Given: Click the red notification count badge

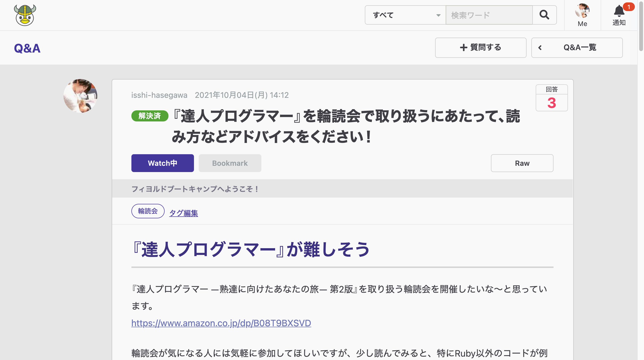Looking at the screenshot, I should (628, 7).
